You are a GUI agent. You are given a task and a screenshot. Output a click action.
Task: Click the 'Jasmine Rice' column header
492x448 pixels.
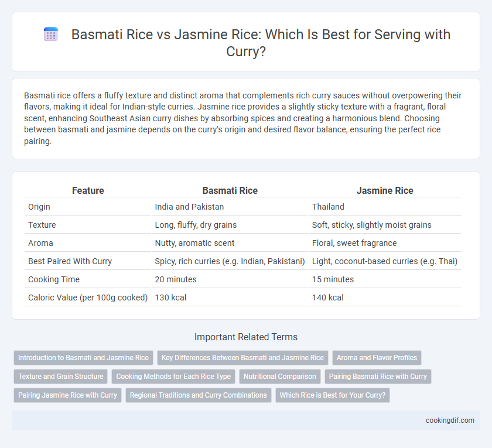(x=385, y=190)
